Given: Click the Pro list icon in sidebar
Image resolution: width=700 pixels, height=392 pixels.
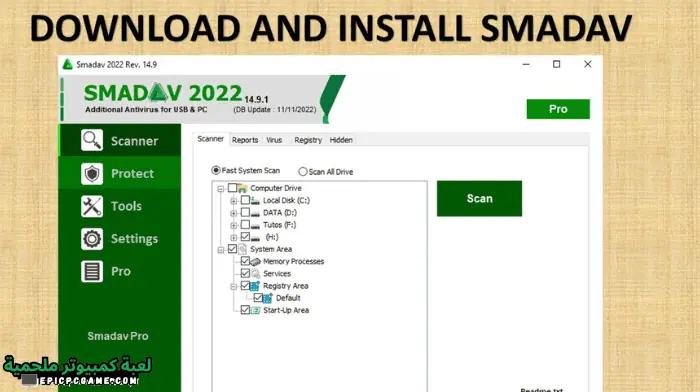Looking at the screenshot, I should 92,271.
